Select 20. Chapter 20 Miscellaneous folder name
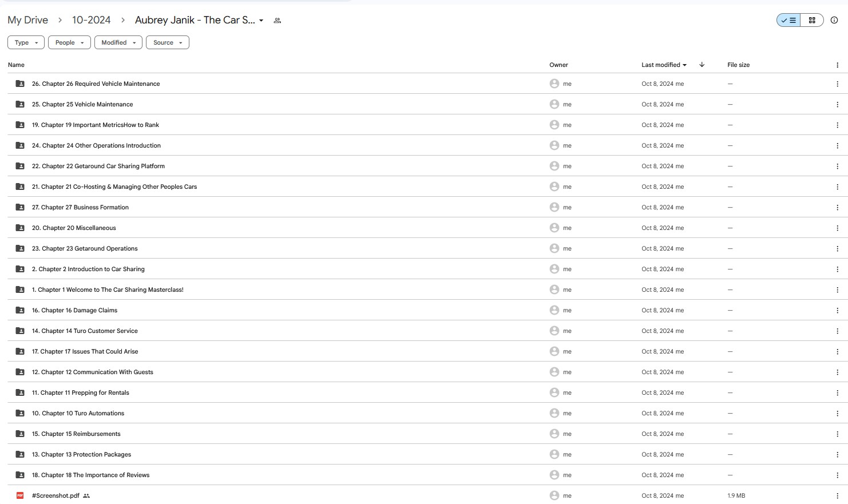This screenshot has height=504, width=848. pyautogui.click(x=74, y=228)
